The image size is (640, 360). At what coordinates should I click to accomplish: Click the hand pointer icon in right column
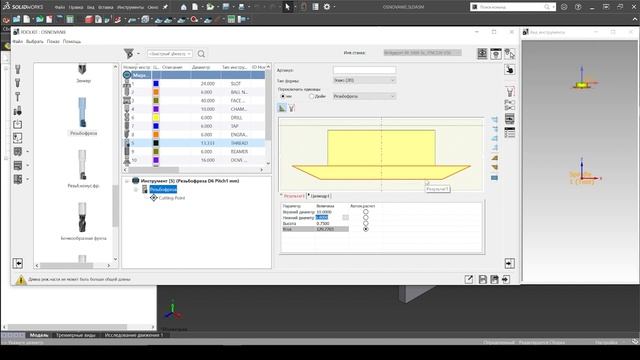[x=509, y=70]
